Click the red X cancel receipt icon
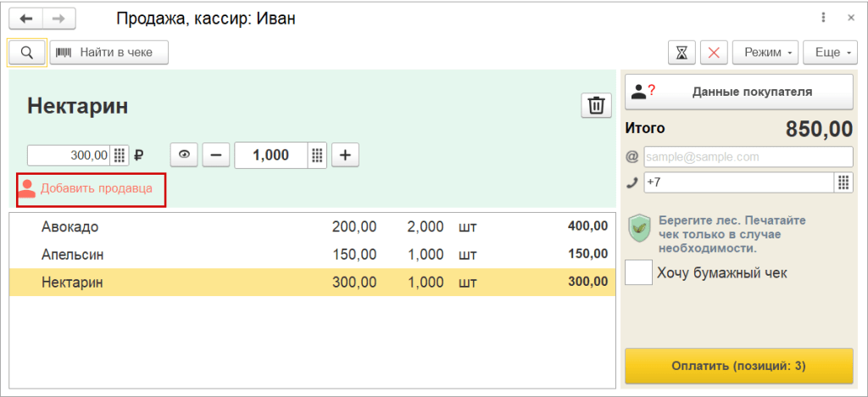The width and height of the screenshot is (868, 397). [x=713, y=53]
